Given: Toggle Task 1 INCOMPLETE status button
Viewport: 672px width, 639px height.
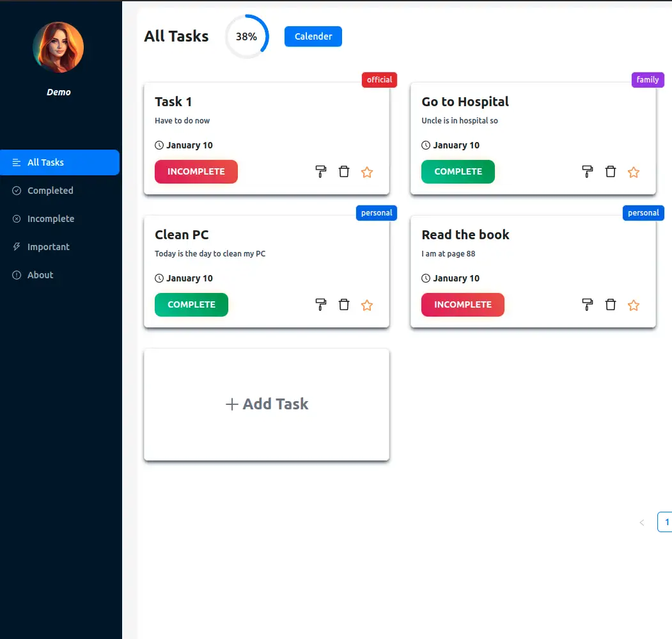Looking at the screenshot, I should click(x=196, y=171).
